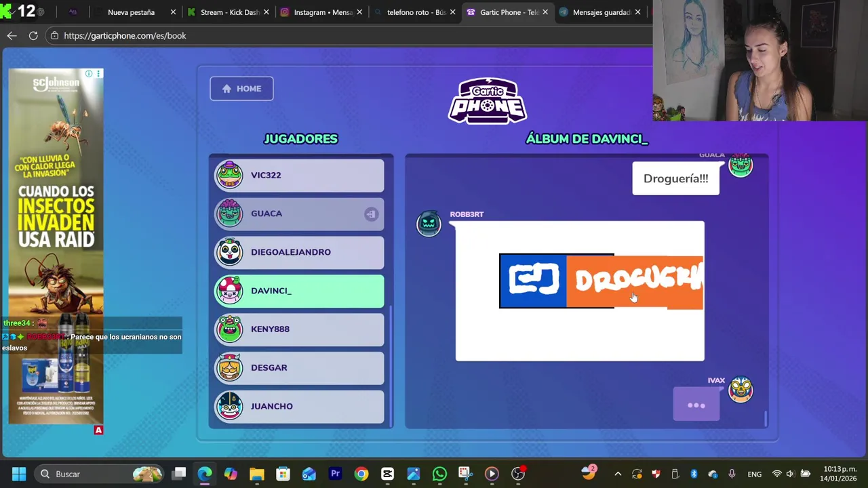Open Google Chrome from taskbar
Screen dimensions: 868x488
coord(361,474)
